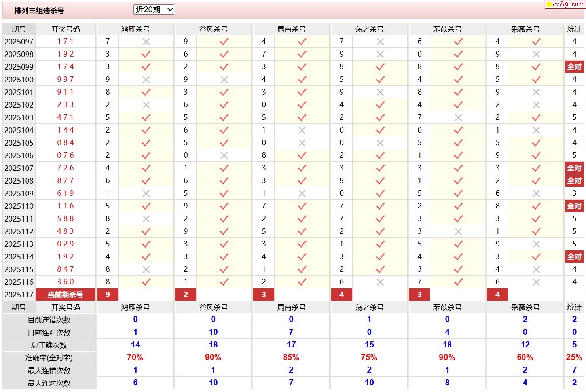586x392 pixels.
Task: Open the 近20期 period dropdown
Action: click(154, 9)
